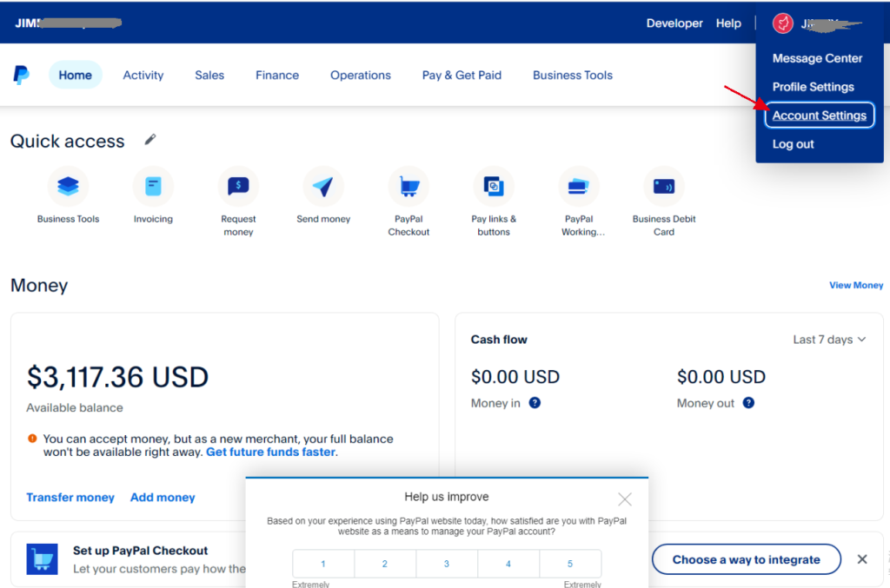Switch to the Activity tab
Screen dimensions: 890x588
coord(143,76)
